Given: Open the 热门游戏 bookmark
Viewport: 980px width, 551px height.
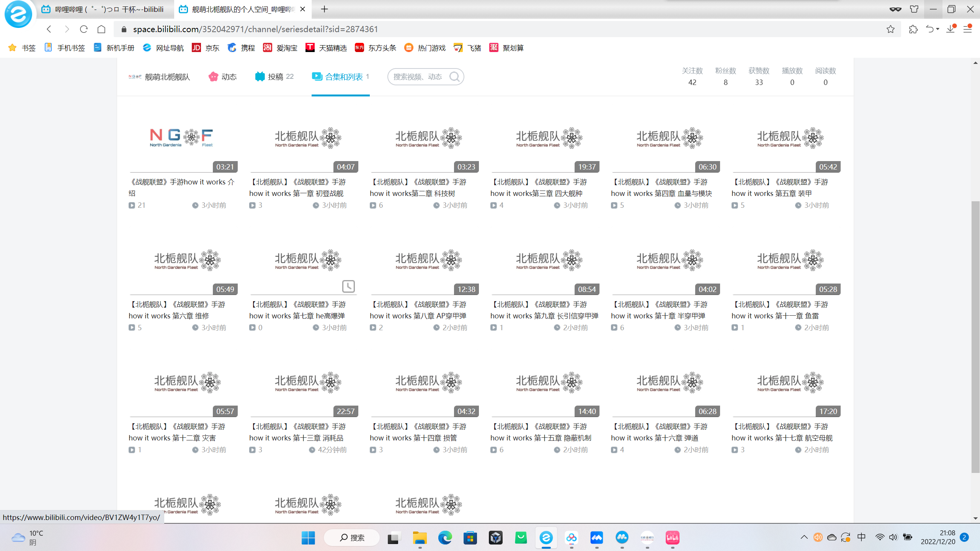Looking at the screenshot, I should point(425,48).
